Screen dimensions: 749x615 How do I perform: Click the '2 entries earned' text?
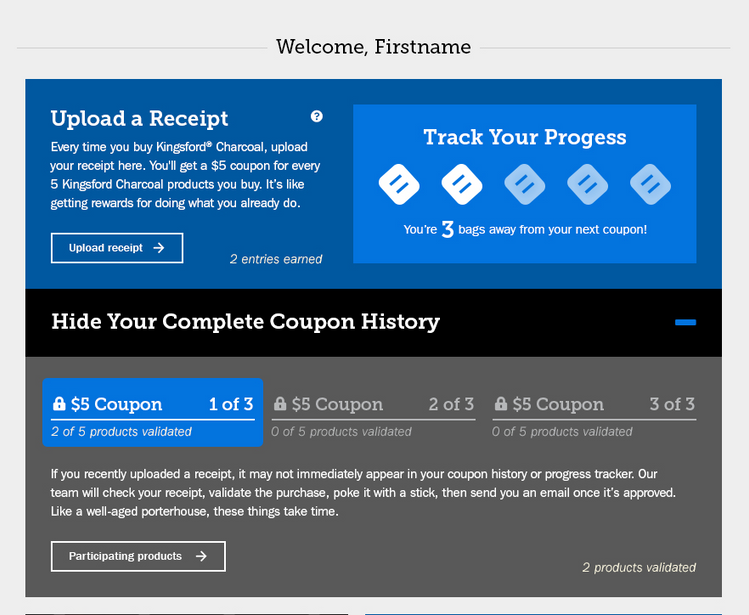click(x=276, y=259)
